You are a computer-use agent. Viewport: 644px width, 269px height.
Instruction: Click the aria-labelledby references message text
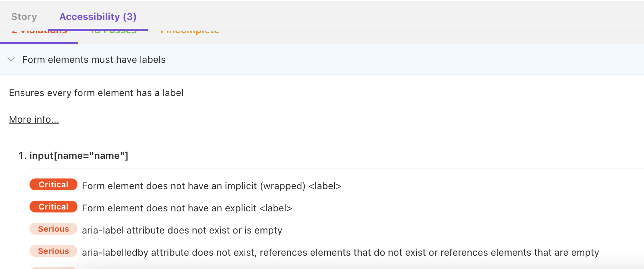pyautogui.click(x=340, y=252)
